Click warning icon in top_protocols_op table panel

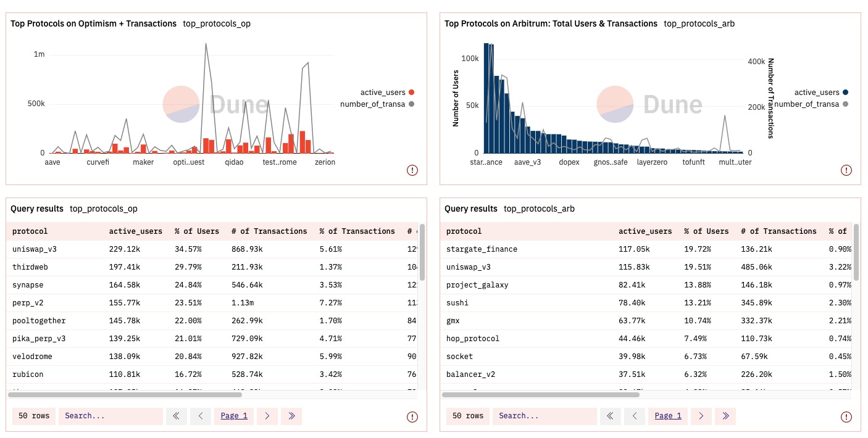(x=412, y=417)
